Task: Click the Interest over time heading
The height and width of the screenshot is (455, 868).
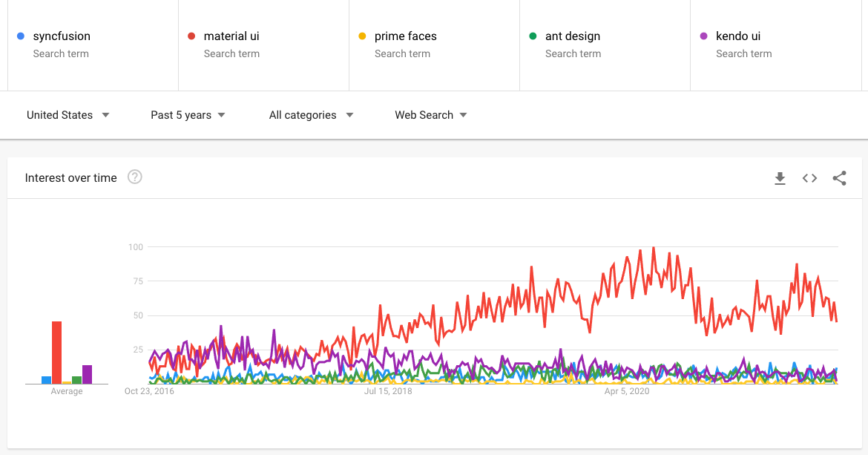Action: click(x=70, y=177)
